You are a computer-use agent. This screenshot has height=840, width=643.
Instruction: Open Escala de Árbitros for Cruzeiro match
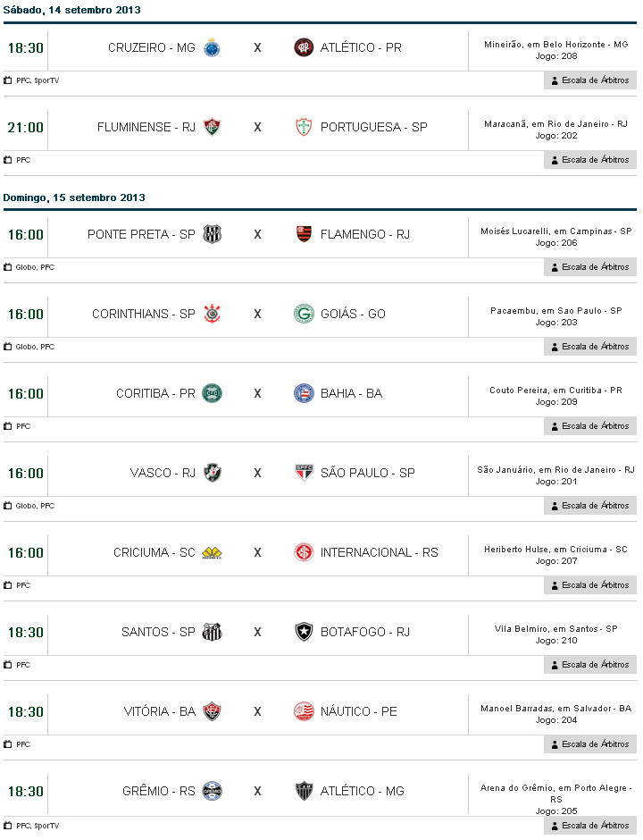tap(590, 80)
